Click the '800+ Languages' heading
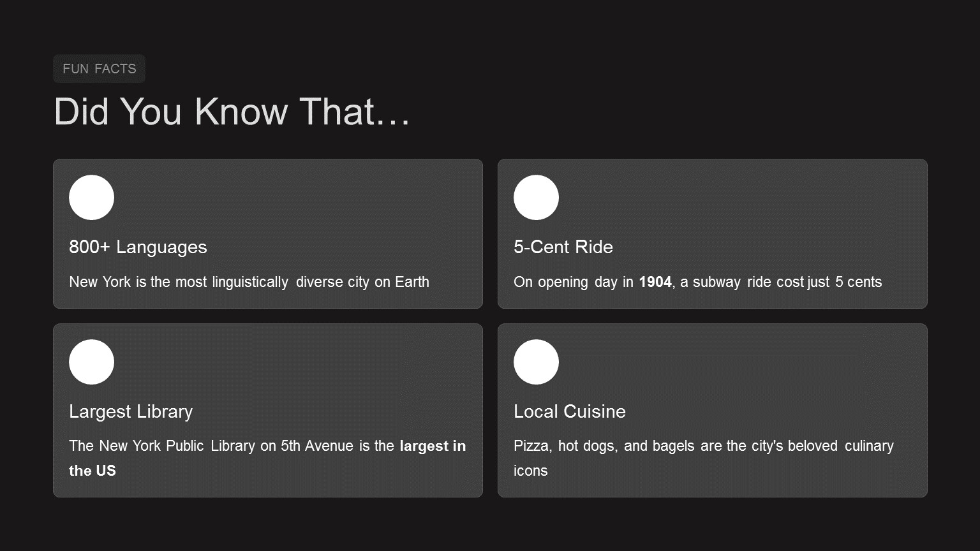The height and width of the screenshot is (551, 980). coord(138,247)
